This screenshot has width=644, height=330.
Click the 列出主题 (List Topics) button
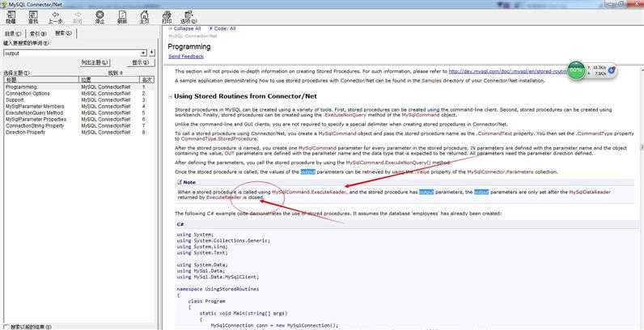click(x=95, y=62)
